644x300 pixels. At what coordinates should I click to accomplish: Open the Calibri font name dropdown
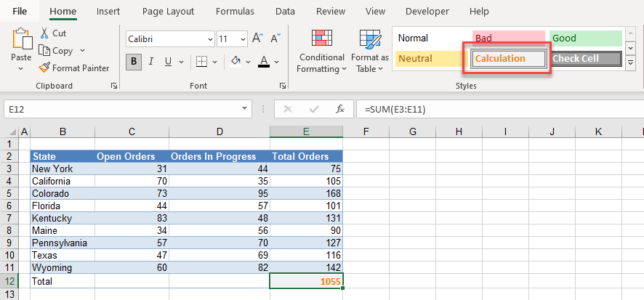pyautogui.click(x=210, y=39)
